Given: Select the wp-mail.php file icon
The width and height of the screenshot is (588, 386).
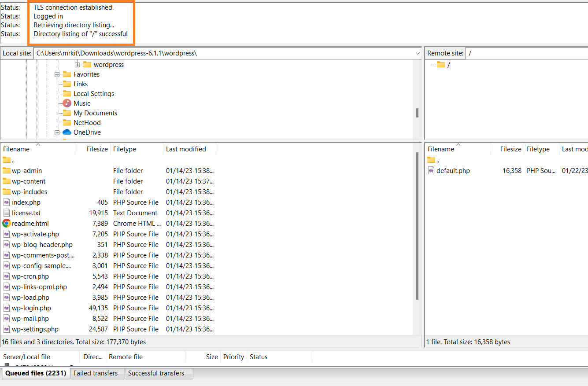Looking at the screenshot, I should 7,319.
